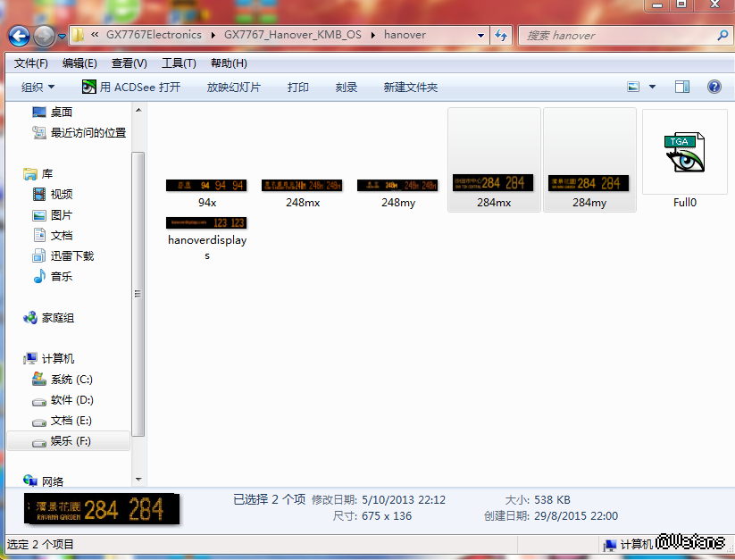Click 修改日期 value 5/10/2013 22:12

[x=404, y=499]
